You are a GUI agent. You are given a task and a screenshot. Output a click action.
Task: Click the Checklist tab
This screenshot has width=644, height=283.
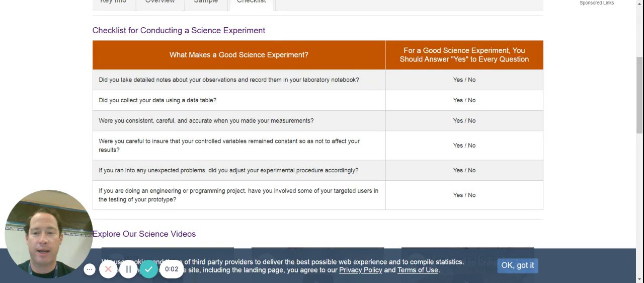[251, 2]
